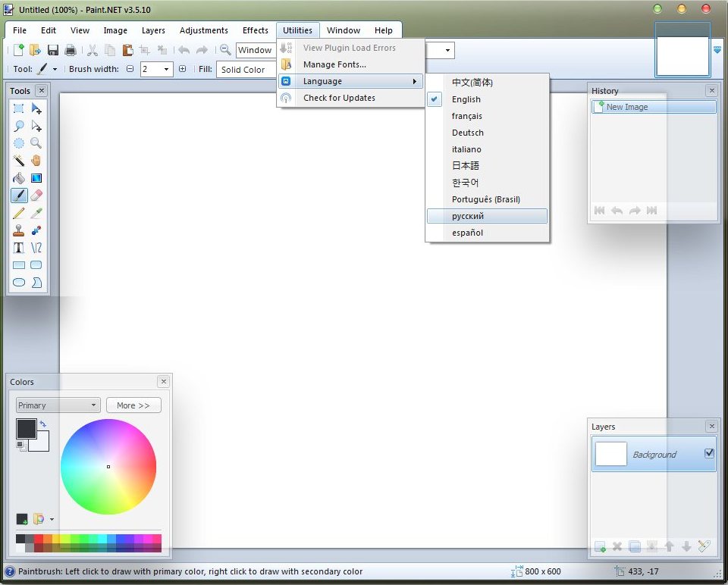This screenshot has height=585, width=728.
Task: Open the Layers menu
Action: [153, 30]
